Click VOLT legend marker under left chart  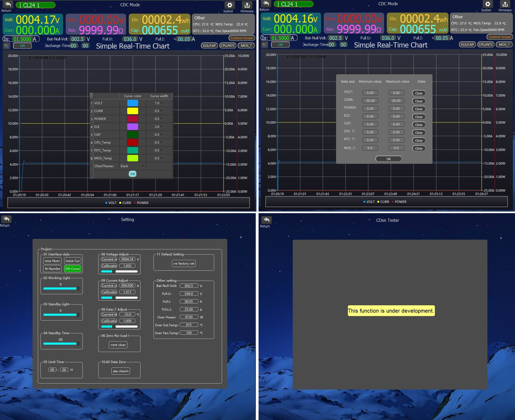106,203
